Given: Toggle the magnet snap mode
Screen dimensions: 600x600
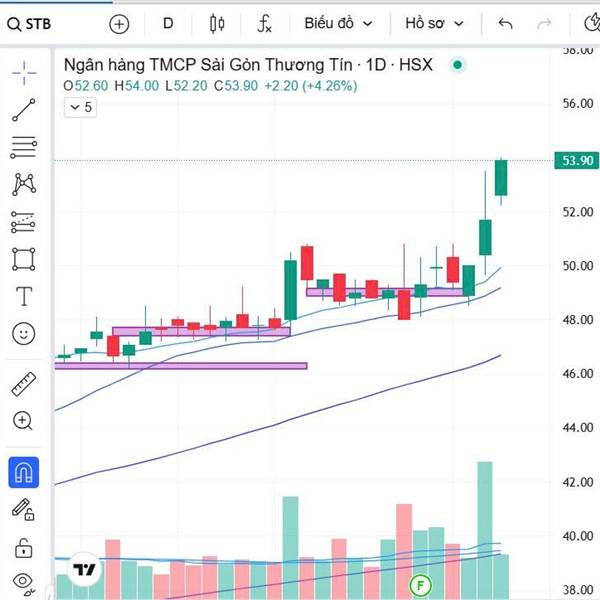Looking at the screenshot, I should pos(24,472).
